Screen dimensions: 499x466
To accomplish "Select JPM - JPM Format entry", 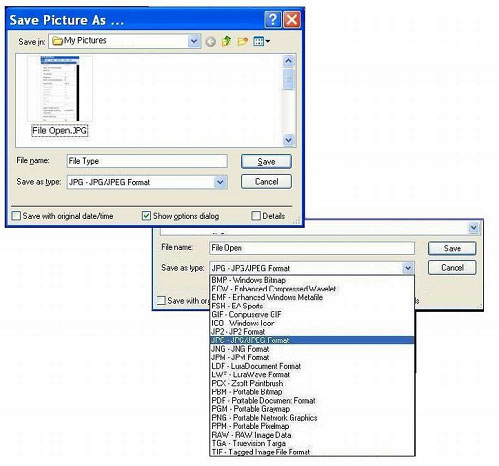I will click(x=312, y=357).
